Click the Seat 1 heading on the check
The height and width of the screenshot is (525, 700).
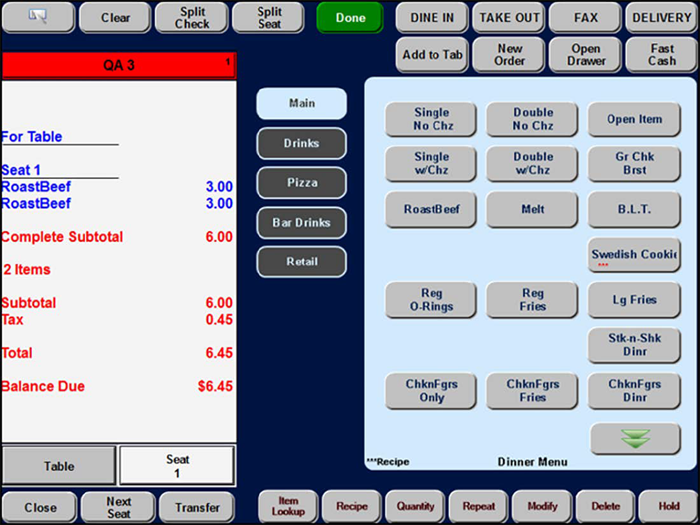tap(21, 170)
